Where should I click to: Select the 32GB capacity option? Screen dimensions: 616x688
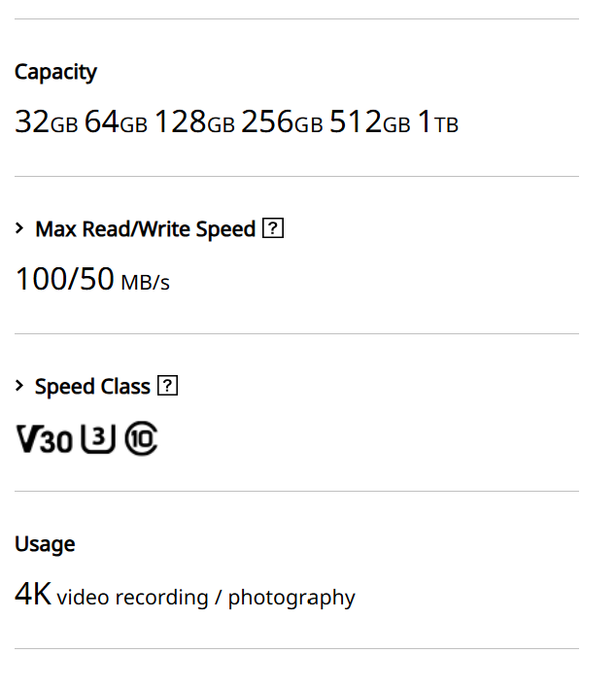coord(46,122)
